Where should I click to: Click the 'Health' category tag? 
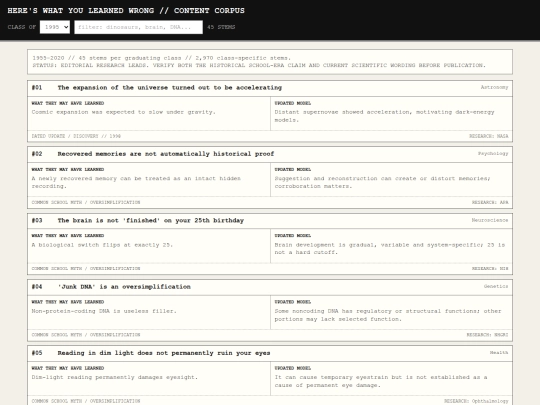click(x=499, y=352)
